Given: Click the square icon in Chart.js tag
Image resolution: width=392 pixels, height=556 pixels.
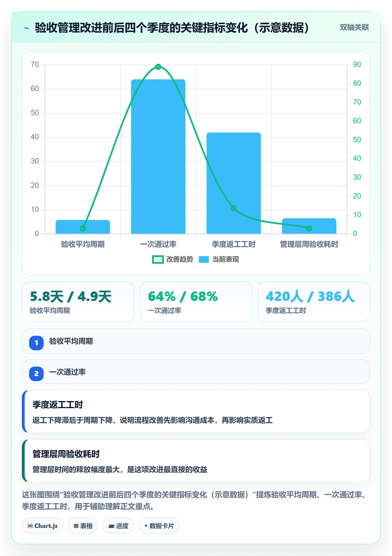Looking at the screenshot, I should click(x=30, y=526).
